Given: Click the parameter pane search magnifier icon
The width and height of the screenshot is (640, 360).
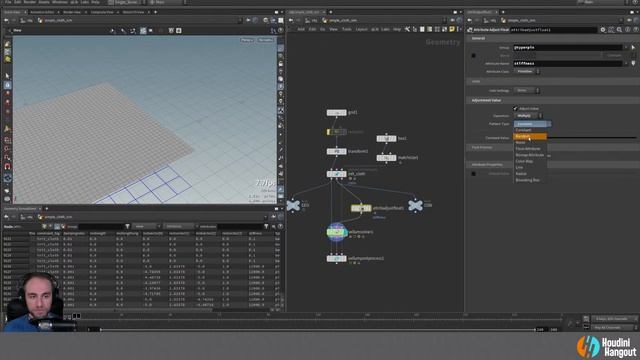Looking at the screenshot, I should pos(620,30).
